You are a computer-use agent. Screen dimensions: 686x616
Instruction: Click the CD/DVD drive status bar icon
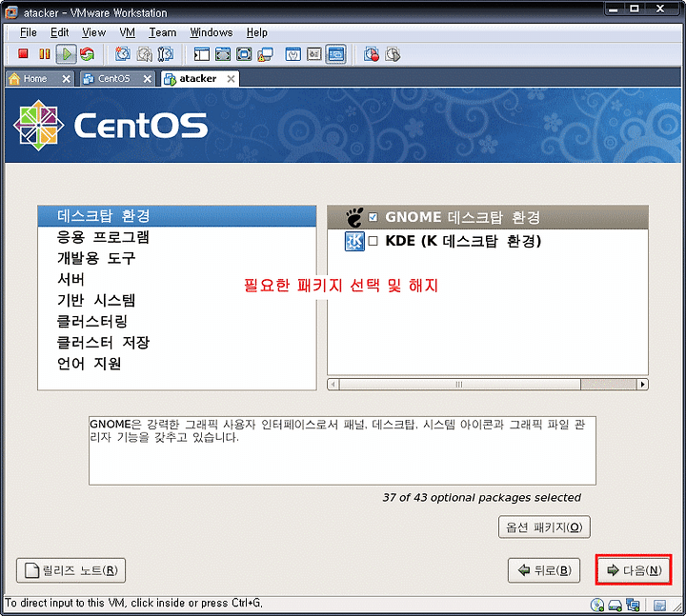[x=597, y=606]
